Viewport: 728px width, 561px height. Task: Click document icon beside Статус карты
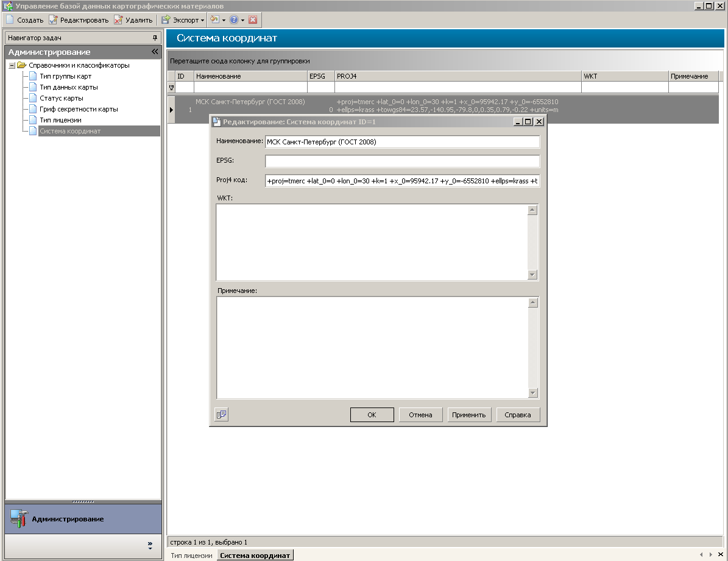pos(33,98)
